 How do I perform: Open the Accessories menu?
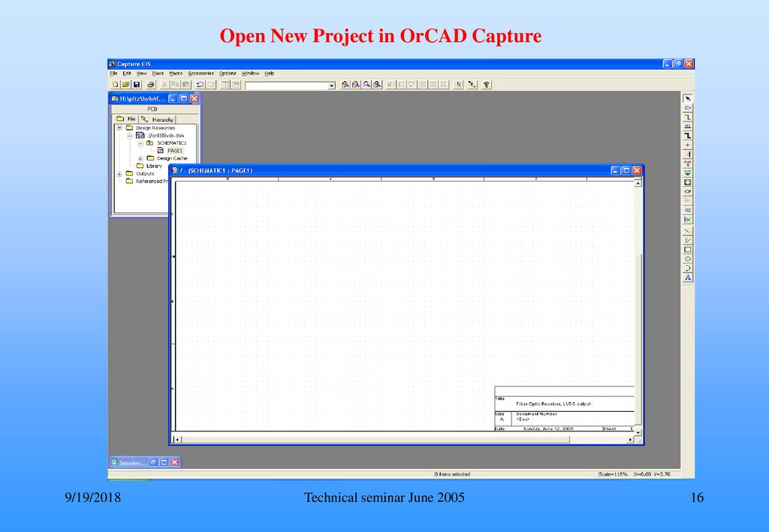click(x=201, y=74)
